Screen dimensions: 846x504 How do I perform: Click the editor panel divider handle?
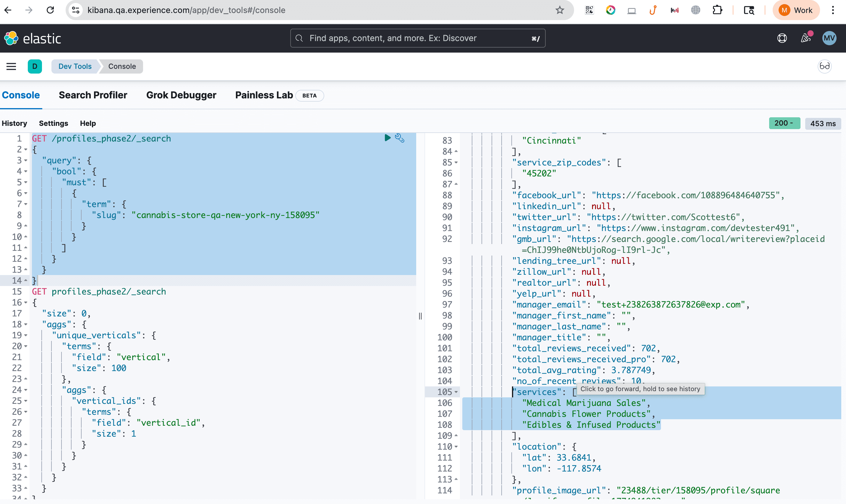pos(420,316)
